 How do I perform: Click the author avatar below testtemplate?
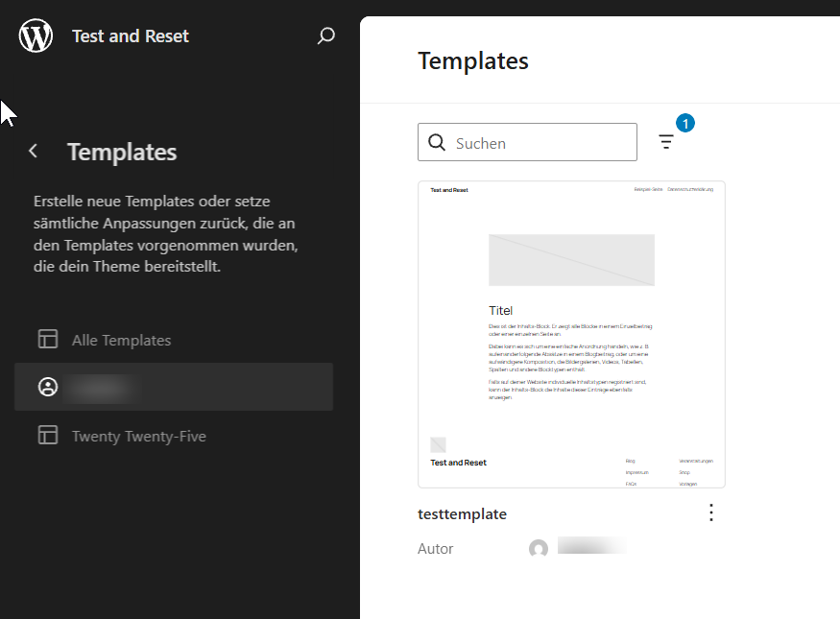click(539, 549)
